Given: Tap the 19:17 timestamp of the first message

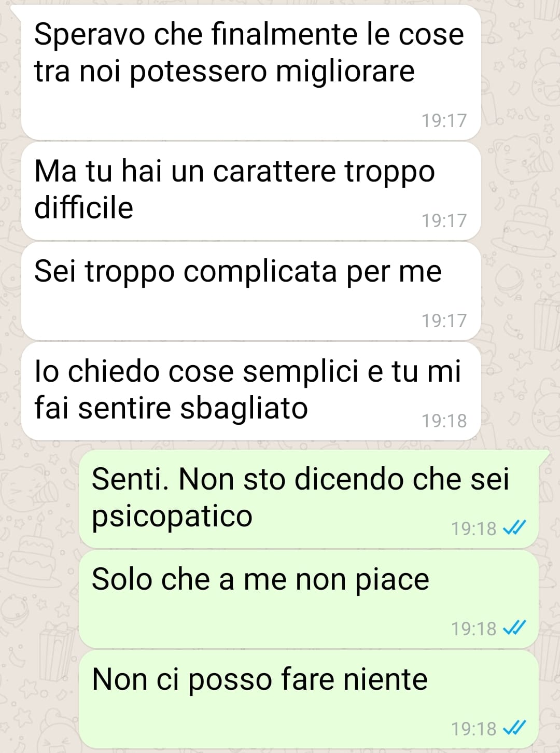Looking at the screenshot, I should tap(444, 120).
